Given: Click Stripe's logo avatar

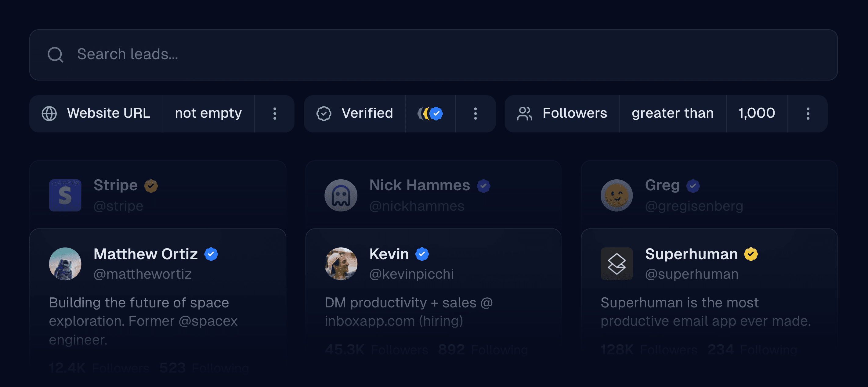Looking at the screenshot, I should pos(65,195).
